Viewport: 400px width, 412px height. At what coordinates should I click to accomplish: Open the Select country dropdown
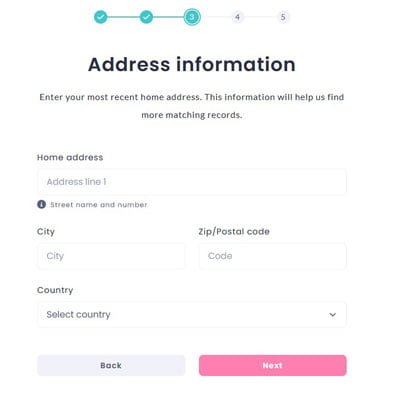pyautogui.click(x=192, y=314)
